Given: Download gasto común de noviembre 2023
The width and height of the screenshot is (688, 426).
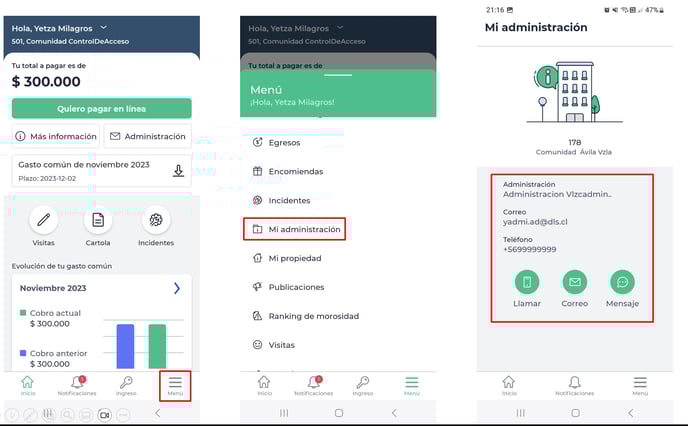Looking at the screenshot, I should [x=178, y=170].
